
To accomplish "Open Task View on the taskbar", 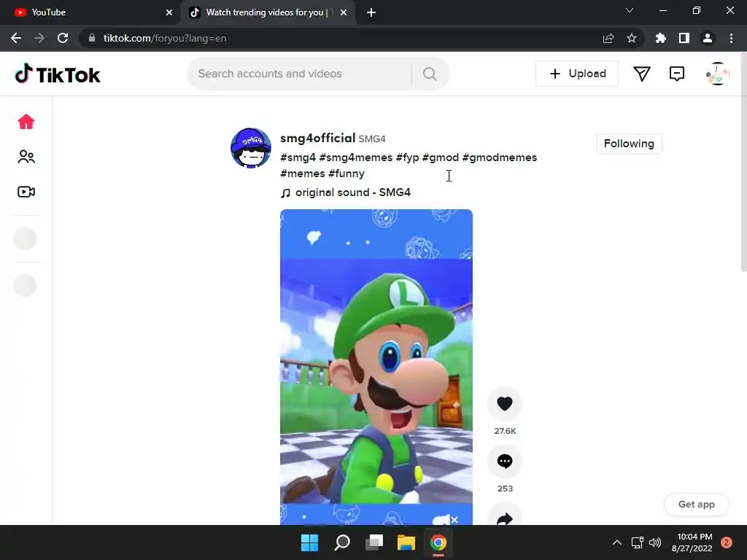I will (374, 542).
